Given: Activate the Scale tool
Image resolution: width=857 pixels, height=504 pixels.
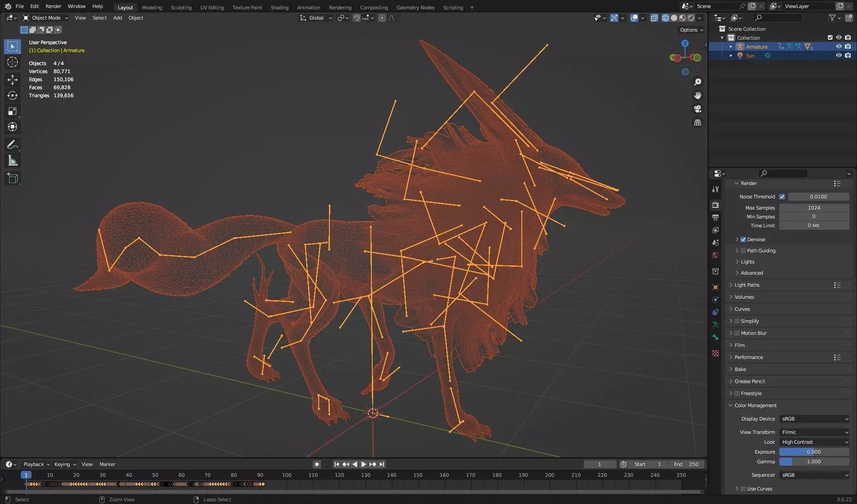Looking at the screenshot, I should tap(12, 111).
